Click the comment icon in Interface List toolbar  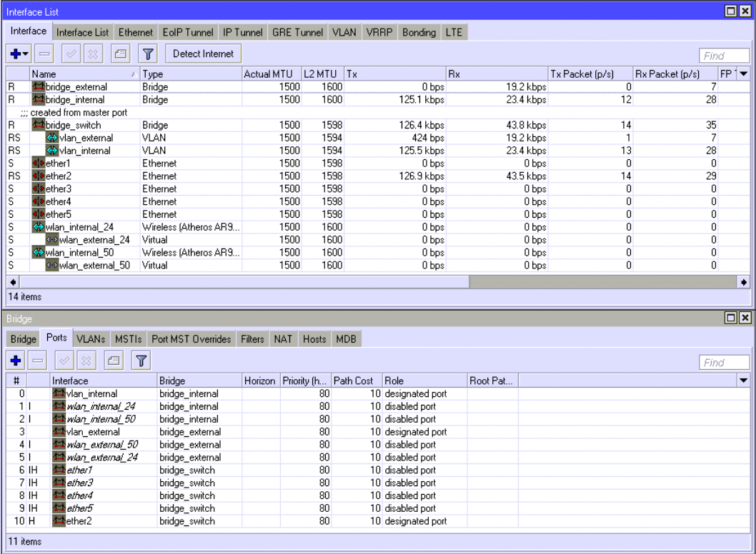[120, 54]
